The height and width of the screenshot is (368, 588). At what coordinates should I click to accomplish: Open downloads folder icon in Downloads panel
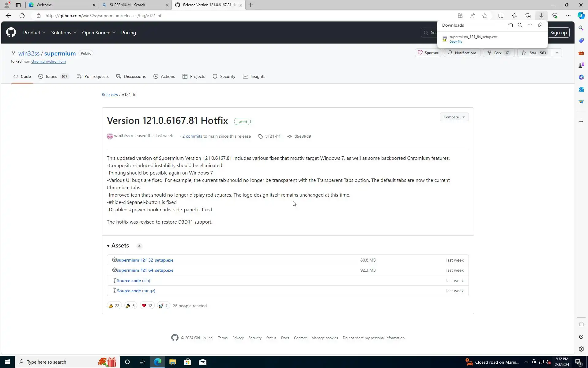[x=510, y=25]
